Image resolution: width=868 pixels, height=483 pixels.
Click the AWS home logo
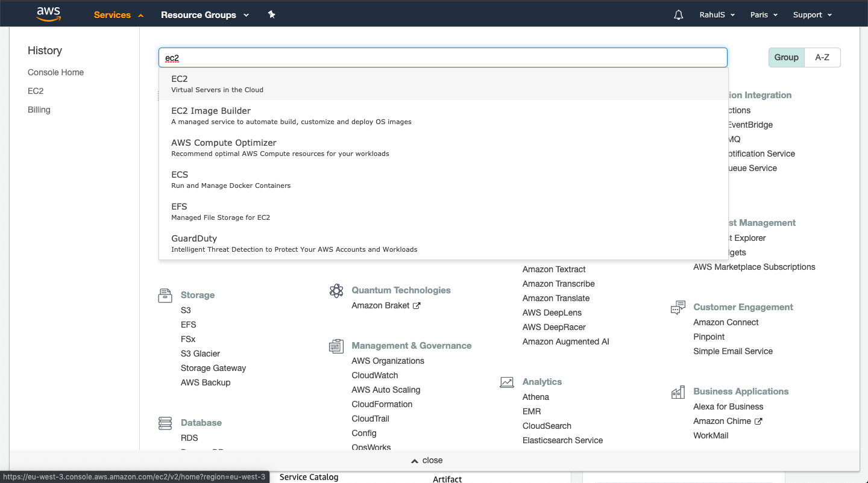pos(48,14)
